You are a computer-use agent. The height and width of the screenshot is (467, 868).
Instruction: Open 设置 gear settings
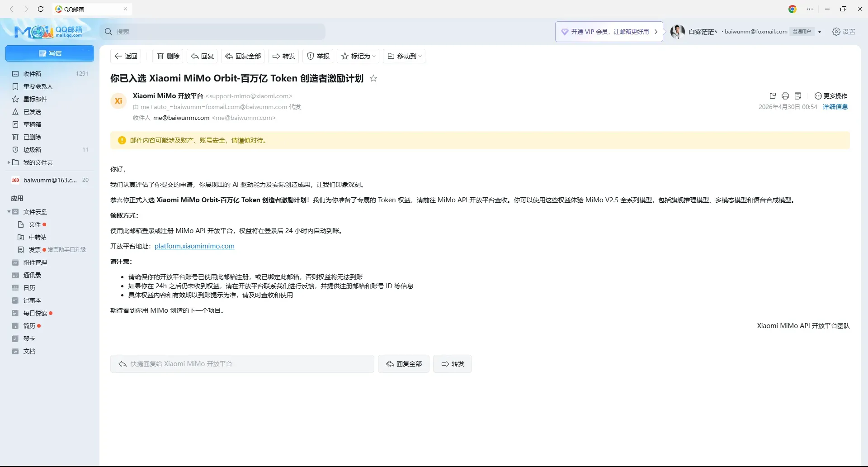pos(844,32)
